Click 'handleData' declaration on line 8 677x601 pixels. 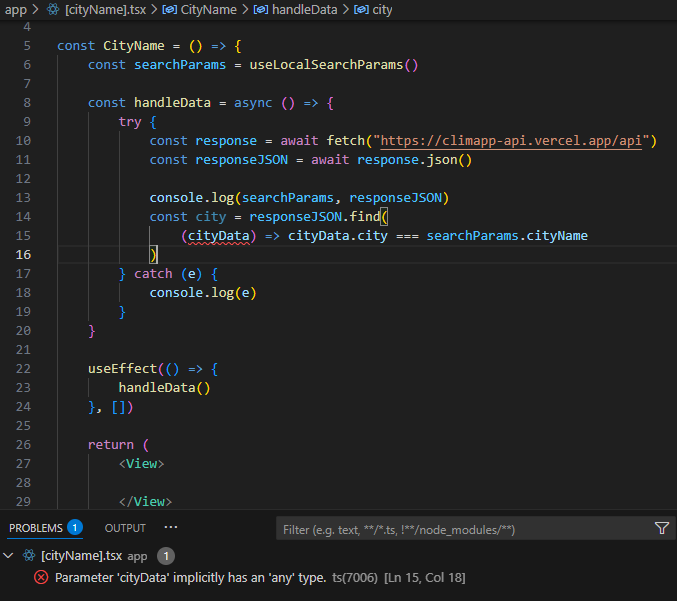172,103
